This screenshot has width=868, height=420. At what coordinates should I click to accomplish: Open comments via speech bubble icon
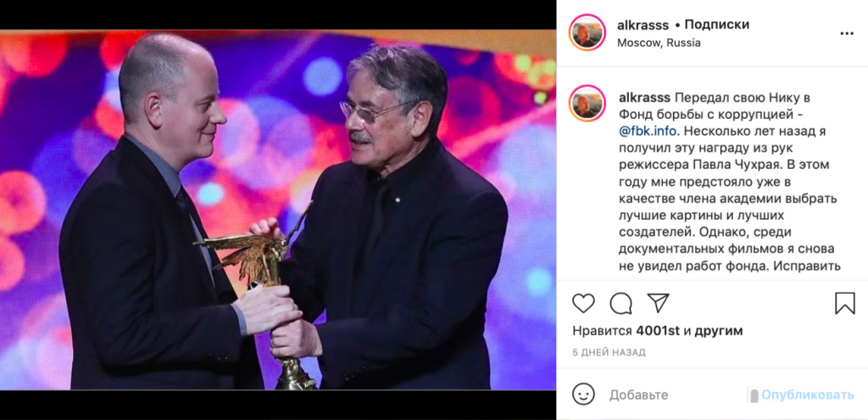pos(620,303)
